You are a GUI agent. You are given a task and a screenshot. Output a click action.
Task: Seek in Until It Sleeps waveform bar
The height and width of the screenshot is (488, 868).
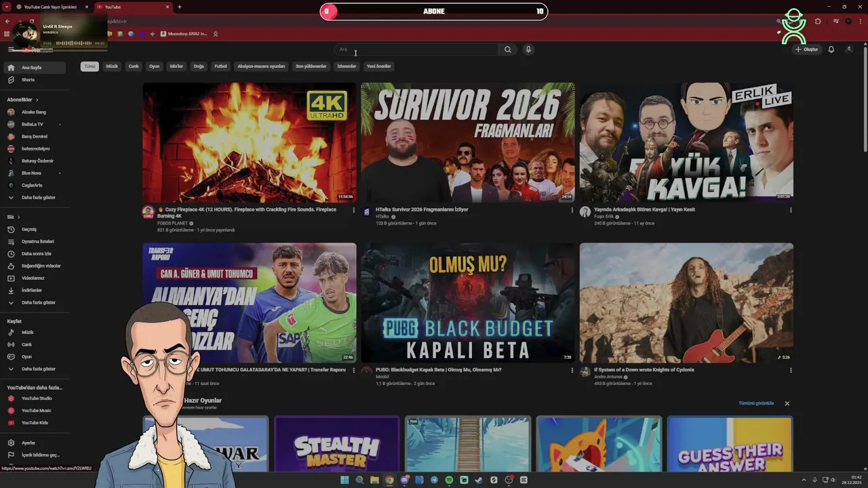[x=73, y=43]
